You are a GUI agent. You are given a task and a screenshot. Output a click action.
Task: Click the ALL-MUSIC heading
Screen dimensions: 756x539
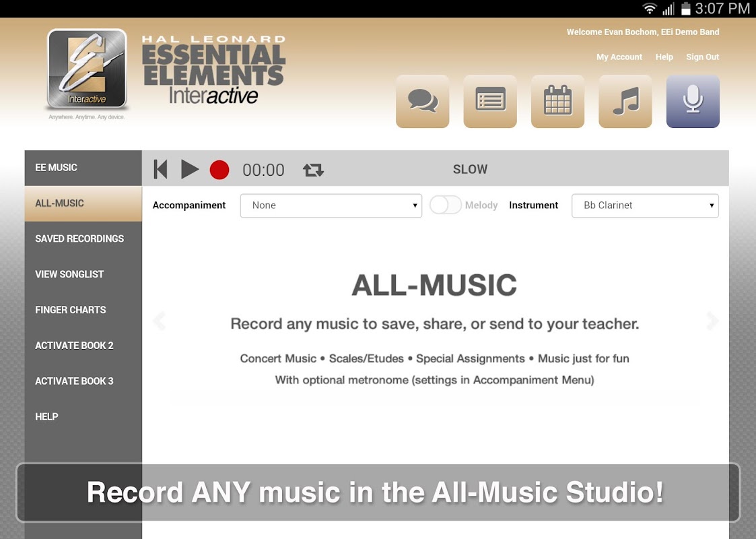(x=434, y=285)
